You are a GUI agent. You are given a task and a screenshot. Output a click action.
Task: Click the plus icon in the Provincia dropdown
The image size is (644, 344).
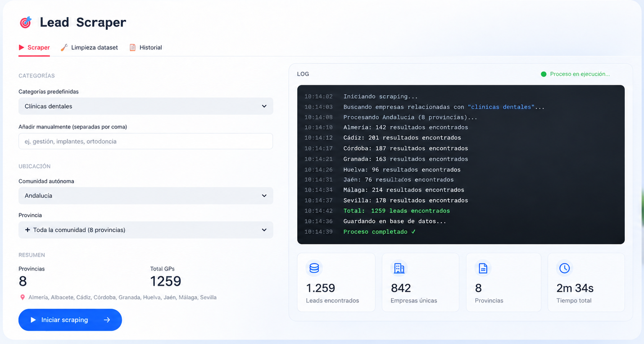pyautogui.click(x=27, y=230)
